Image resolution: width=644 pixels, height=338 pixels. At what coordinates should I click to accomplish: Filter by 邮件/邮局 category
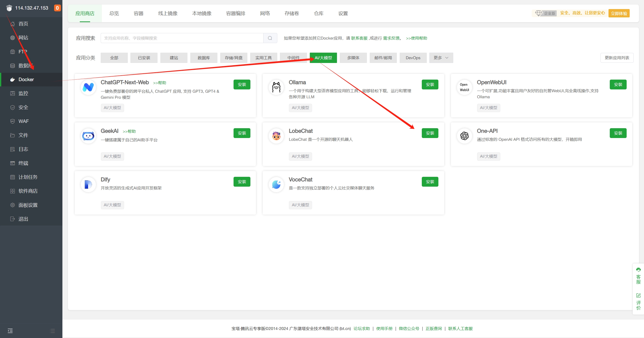click(383, 58)
